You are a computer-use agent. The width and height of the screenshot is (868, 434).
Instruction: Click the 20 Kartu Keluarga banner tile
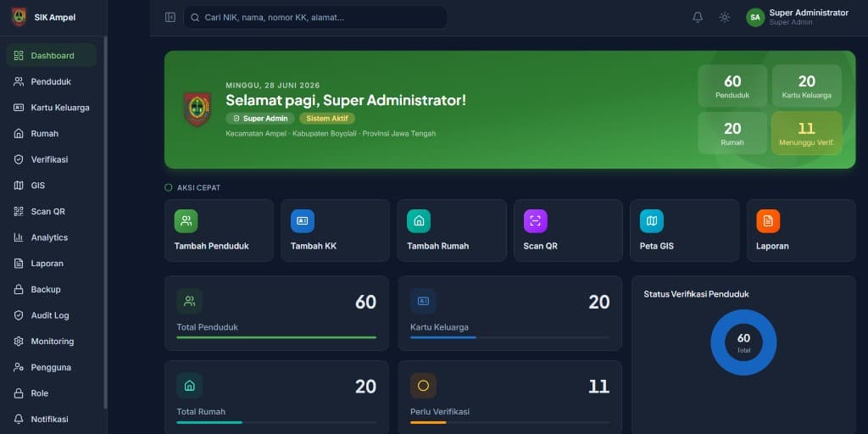click(807, 86)
